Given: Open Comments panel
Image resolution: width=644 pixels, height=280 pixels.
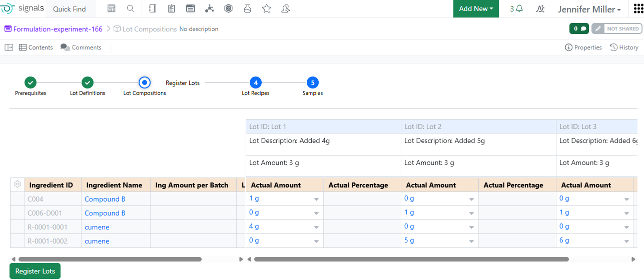Looking at the screenshot, I should pos(81,47).
